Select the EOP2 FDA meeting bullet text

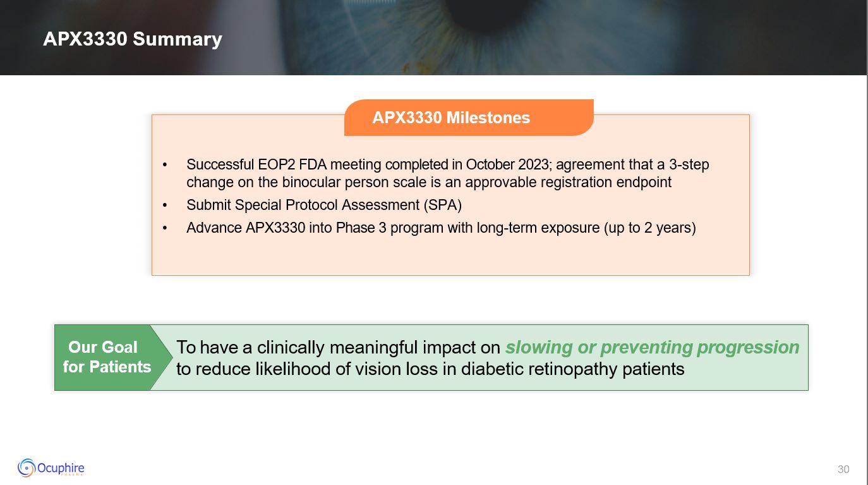pos(447,173)
